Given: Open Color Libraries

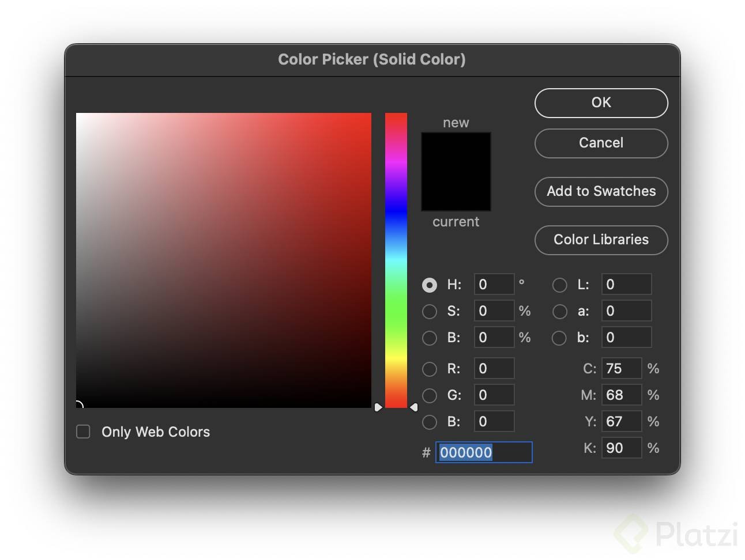Looking at the screenshot, I should 601,240.
